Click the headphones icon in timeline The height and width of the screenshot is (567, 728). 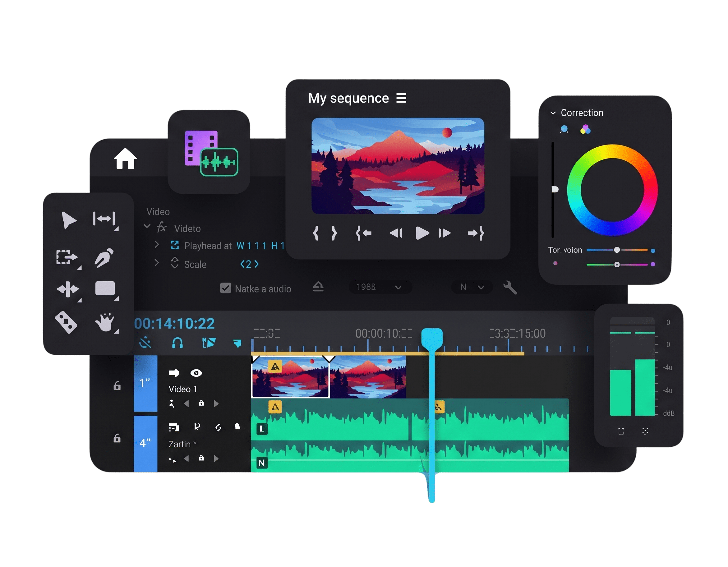177,343
